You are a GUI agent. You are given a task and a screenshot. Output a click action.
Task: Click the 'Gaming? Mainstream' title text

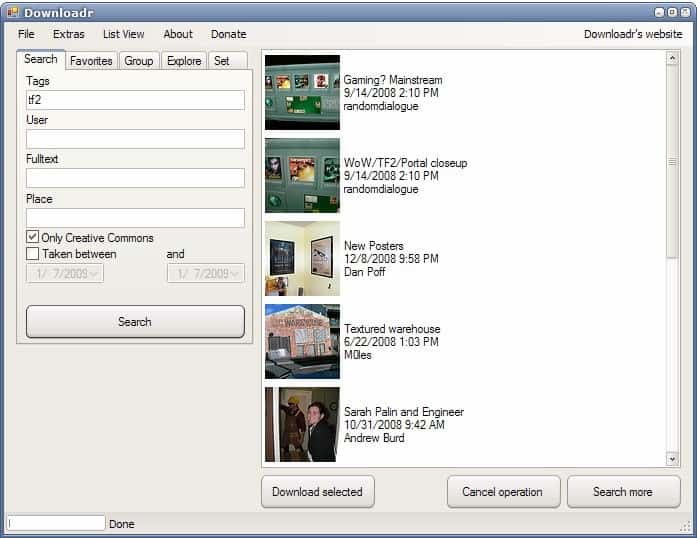pos(393,80)
